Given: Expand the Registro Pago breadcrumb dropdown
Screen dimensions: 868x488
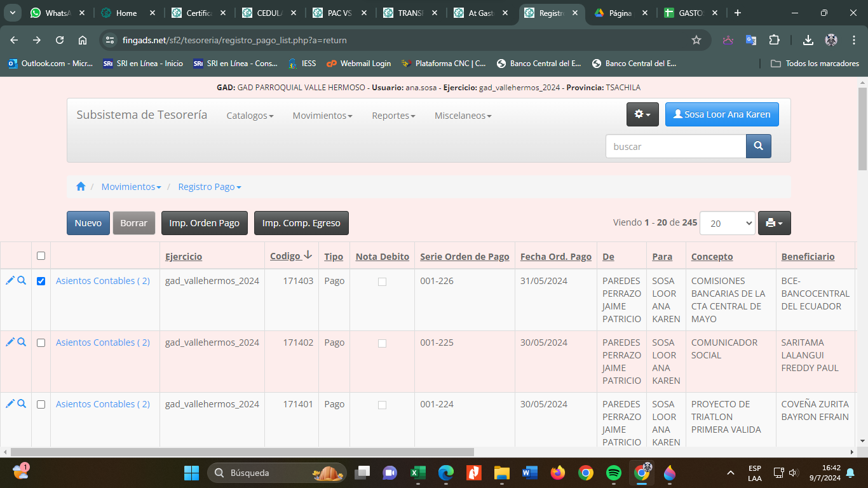Looking at the screenshot, I should coord(209,187).
